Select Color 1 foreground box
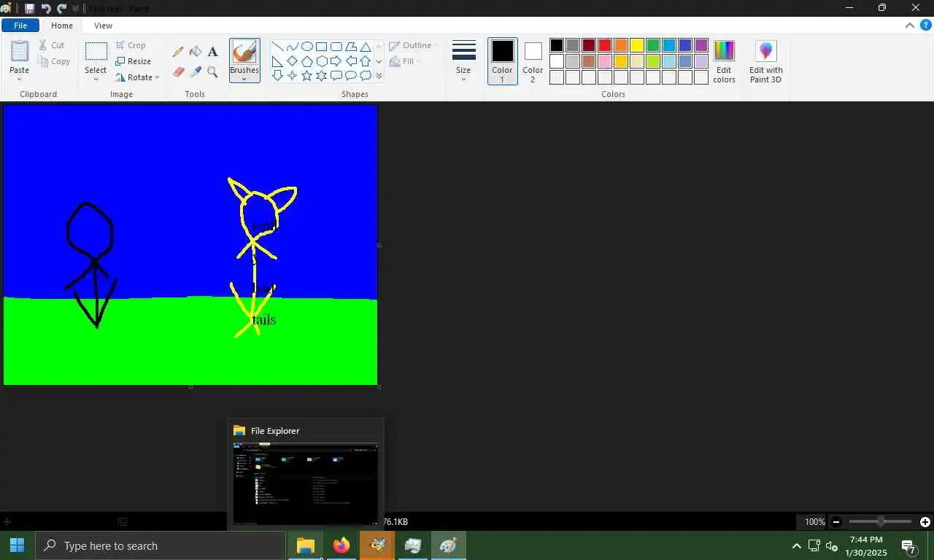 pos(502,61)
